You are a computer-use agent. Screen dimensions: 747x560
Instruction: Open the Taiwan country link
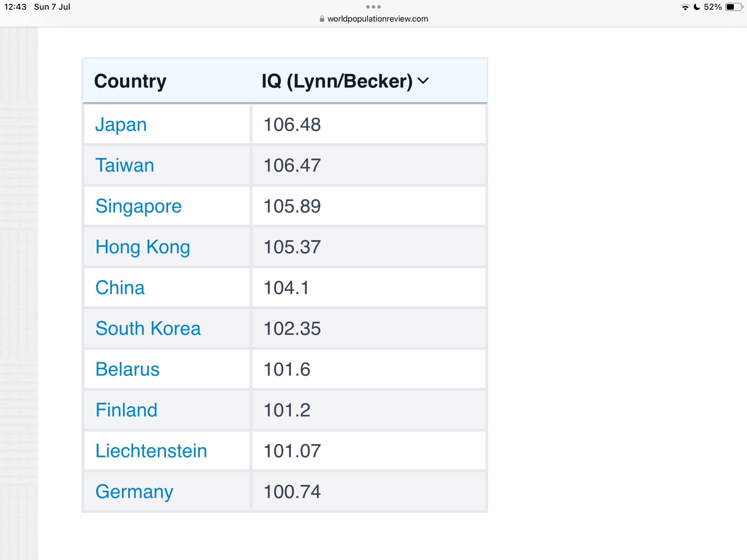coord(124,165)
